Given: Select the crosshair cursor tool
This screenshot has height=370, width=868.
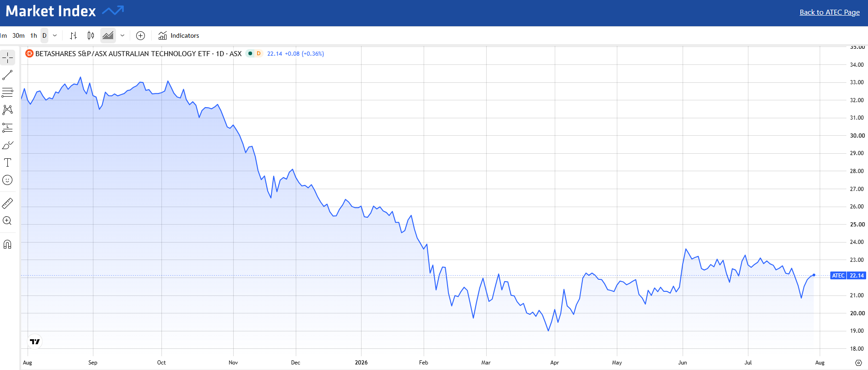Looking at the screenshot, I should click(x=8, y=58).
